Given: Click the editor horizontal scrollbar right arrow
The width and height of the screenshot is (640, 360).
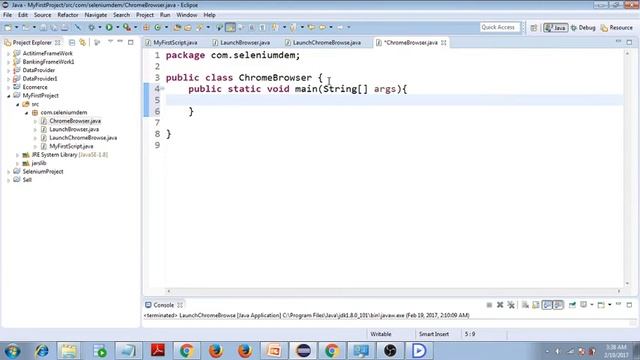Looking at the screenshot, I should pos(619,291).
